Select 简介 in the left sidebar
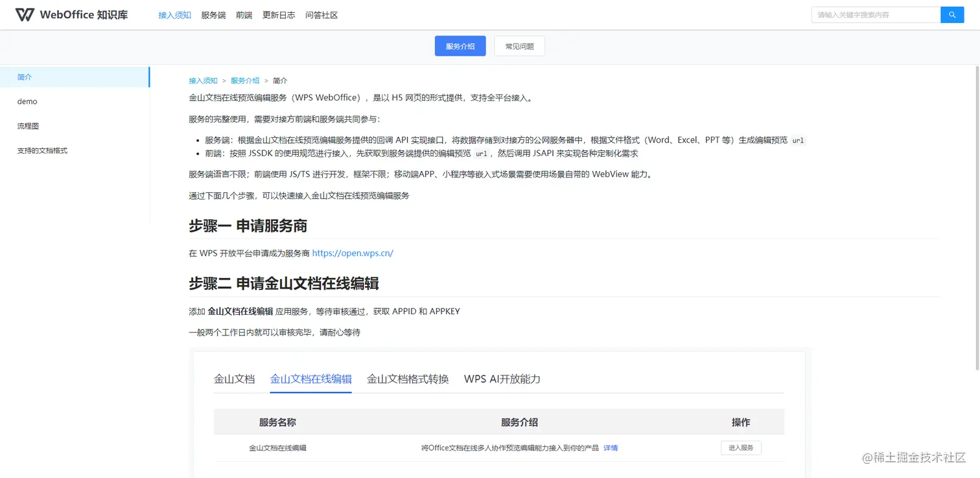980x478 pixels. tap(75, 77)
